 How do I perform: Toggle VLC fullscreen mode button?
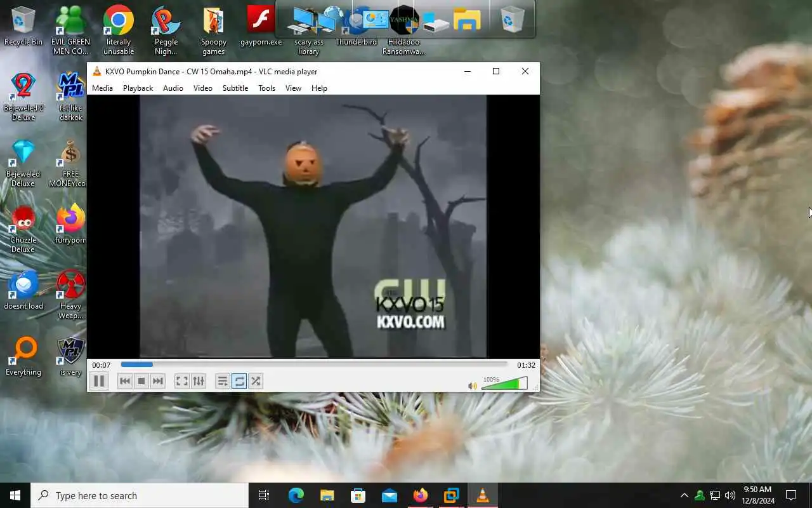(x=181, y=381)
